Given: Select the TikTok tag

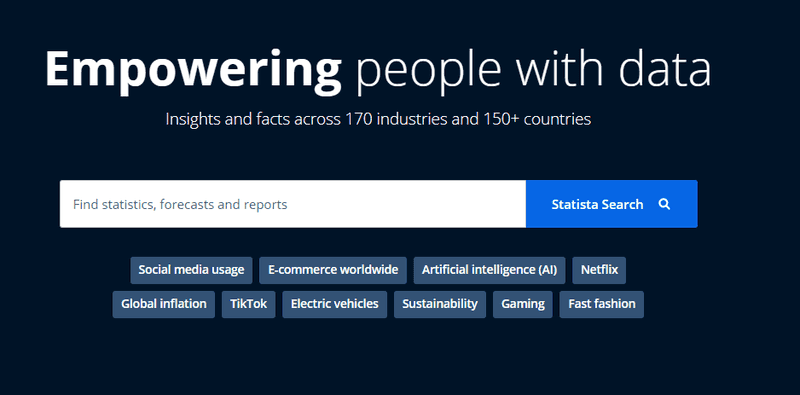Looking at the screenshot, I should (x=248, y=304).
